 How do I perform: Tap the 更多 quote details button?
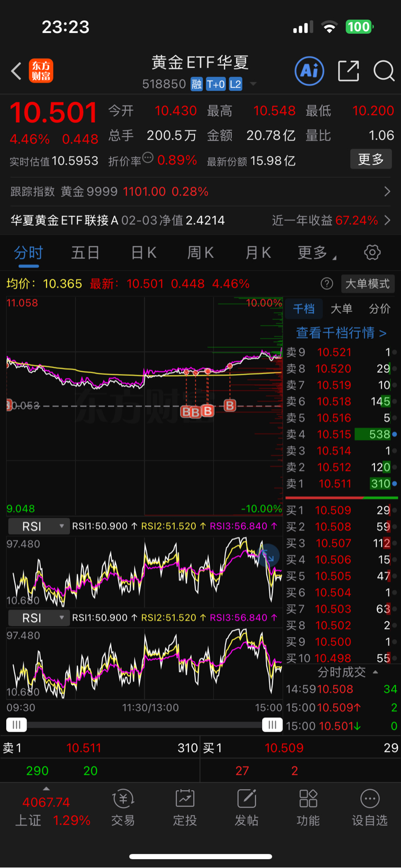(371, 159)
